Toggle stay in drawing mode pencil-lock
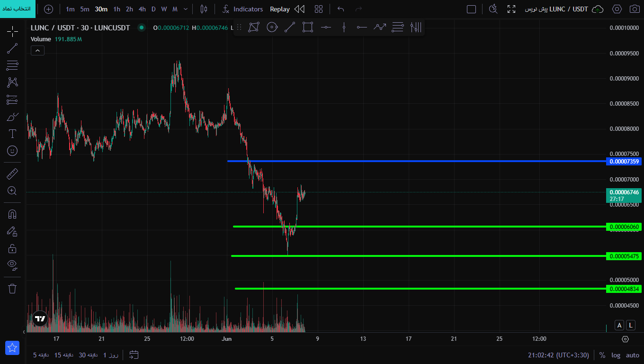The image size is (644, 364). click(13, 231)
